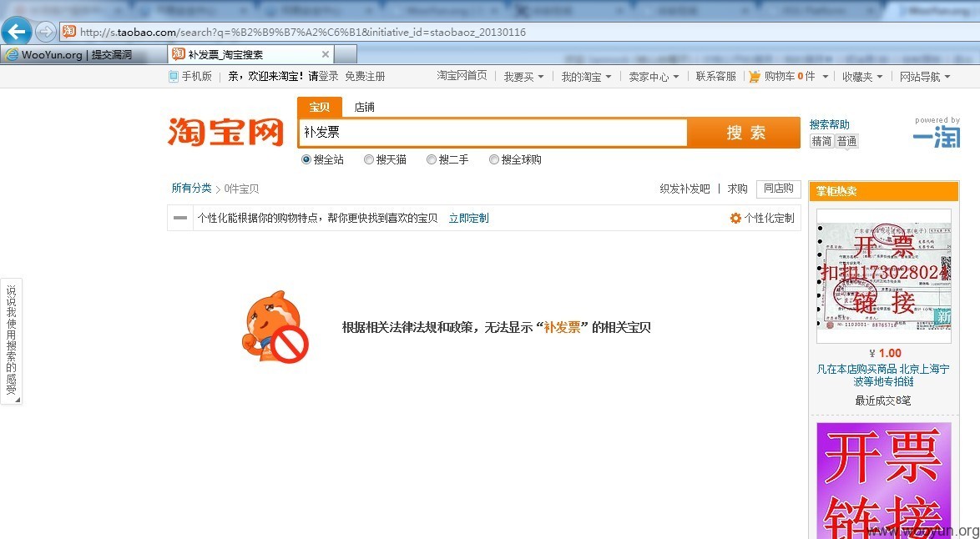Click the browser forward arrow button

click(x=45, y=31)
